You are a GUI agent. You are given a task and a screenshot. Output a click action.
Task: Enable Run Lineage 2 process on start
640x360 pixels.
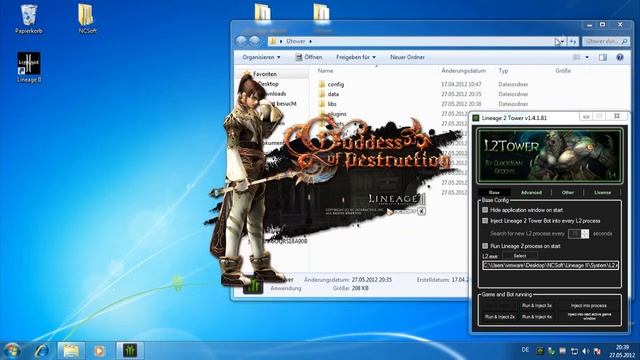(485, 246)
